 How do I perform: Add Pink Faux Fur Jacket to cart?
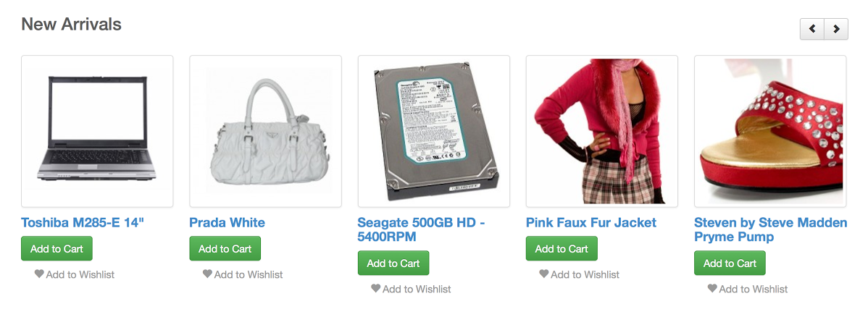tap(562, 248)
